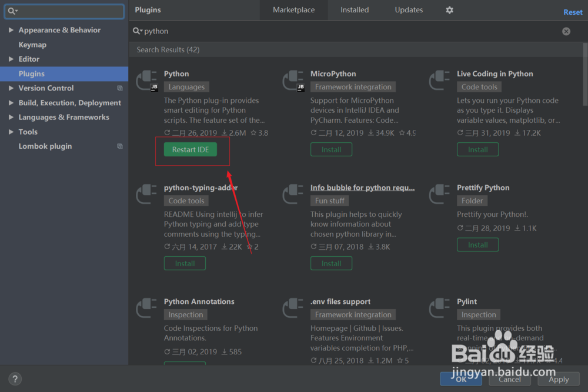
Task: Click the Search Results (42) header
Action: tap(168, 50)
